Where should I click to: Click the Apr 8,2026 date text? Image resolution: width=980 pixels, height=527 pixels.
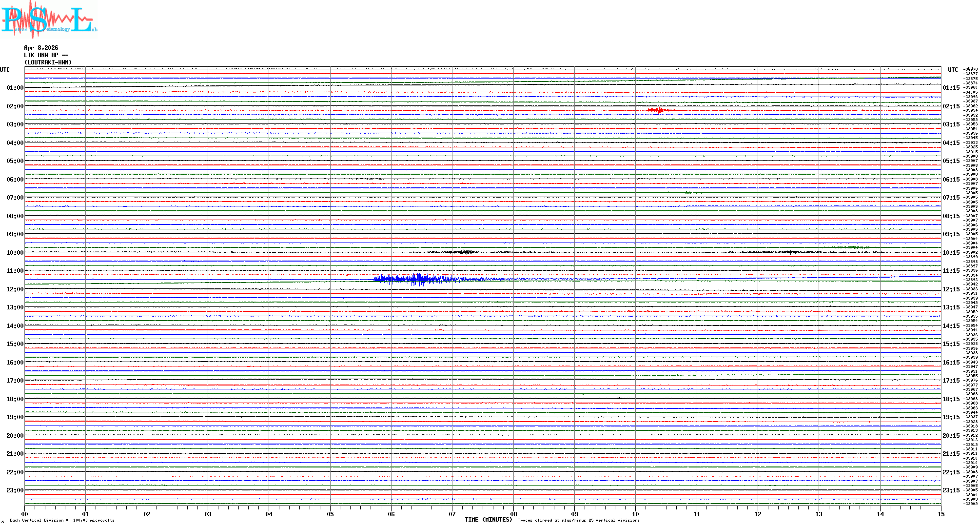tap(41, 48)
